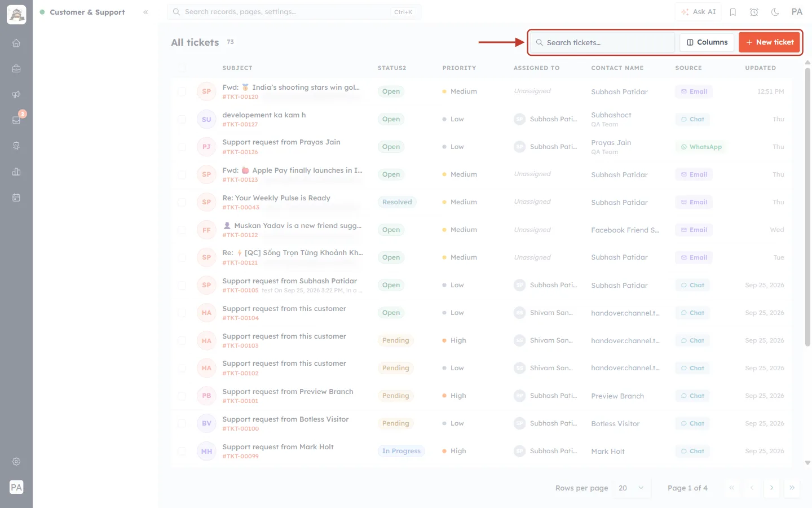The height and width of the screenshot is (508, 812).
Task: Open ticket 'developement ka kam h'
Action: click(x=264, y=115)
